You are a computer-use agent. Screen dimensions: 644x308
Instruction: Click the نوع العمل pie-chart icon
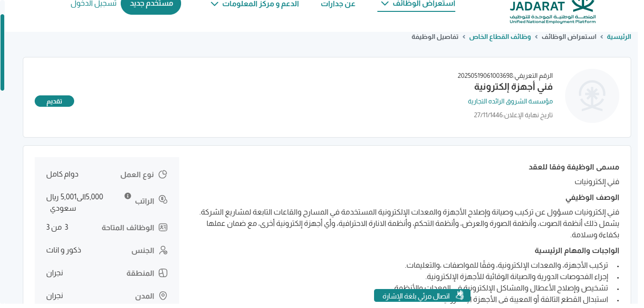163,175
